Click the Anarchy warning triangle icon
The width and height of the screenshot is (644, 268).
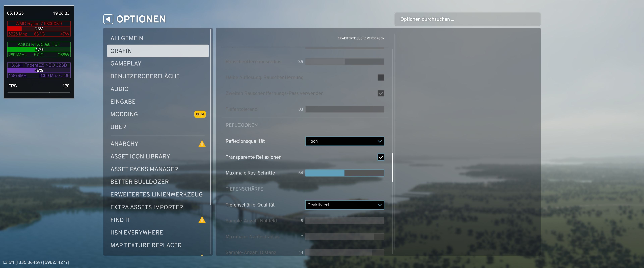point(202,144)
